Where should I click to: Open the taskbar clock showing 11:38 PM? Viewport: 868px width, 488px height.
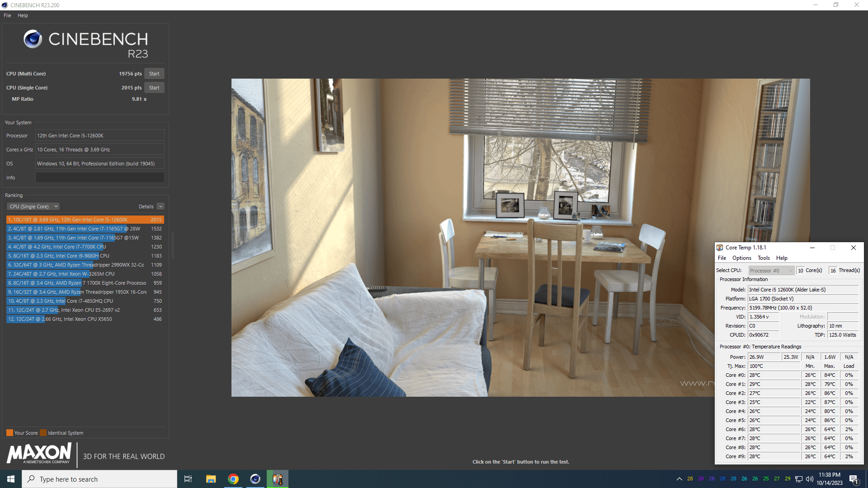click(830, 479)
